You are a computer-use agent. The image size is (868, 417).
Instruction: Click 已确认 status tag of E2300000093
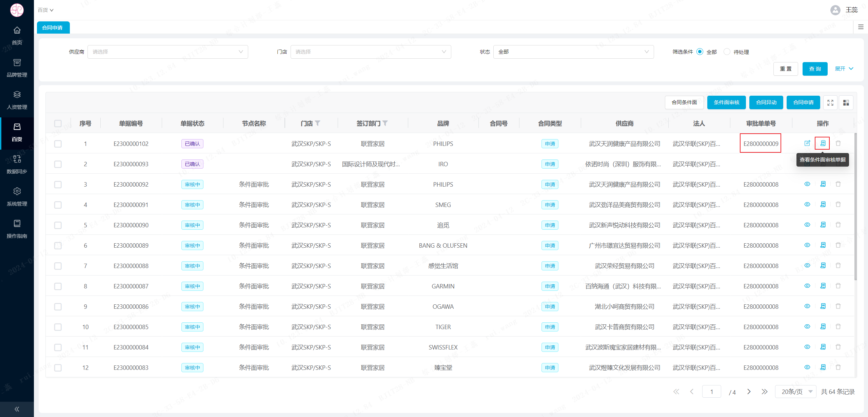coord(192,164)
